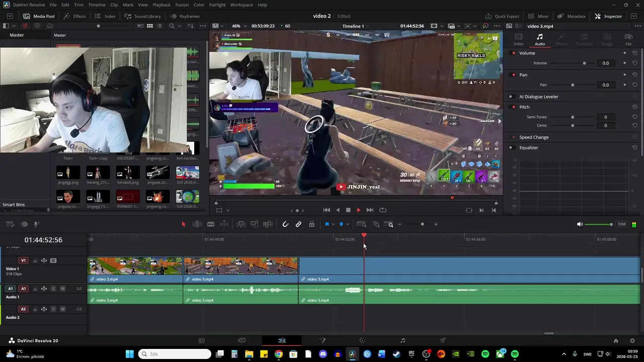Screen dimensions: 644x362
Task: Open the Color page icon
Action: [x=362, y=340]
